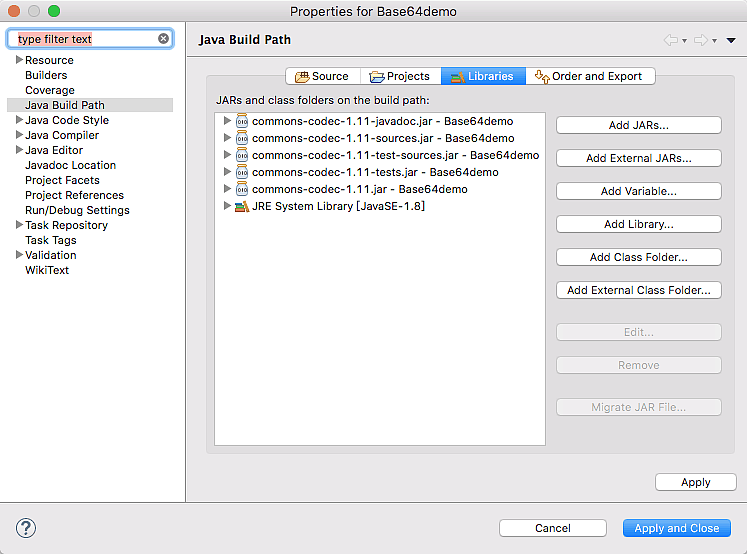747x554 pixels.
Task: Click the JRE System Library icon
Action: [242, 206]
